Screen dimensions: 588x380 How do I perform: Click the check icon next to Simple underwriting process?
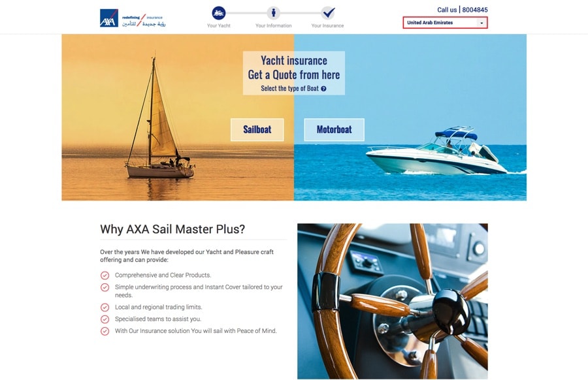click(x=105, y=287)
